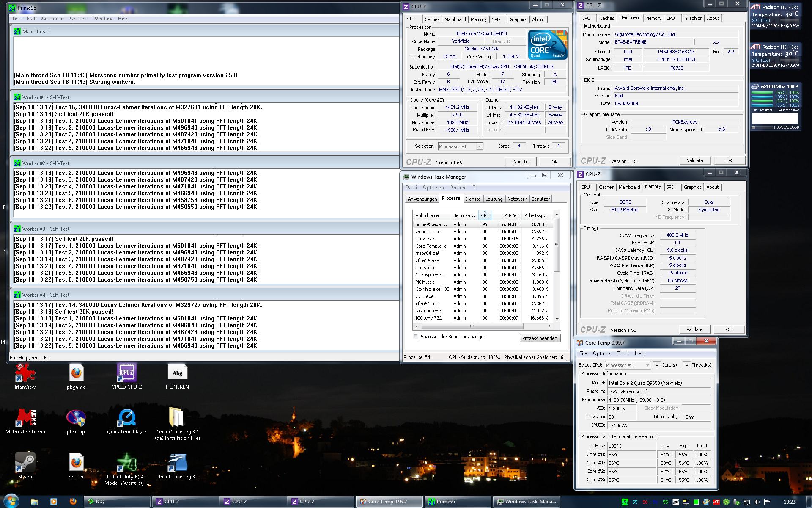Select Graphics tab in CPU-Z Mainboard window
This screenshot has width=812, height=508.
[x=693, y=18]
